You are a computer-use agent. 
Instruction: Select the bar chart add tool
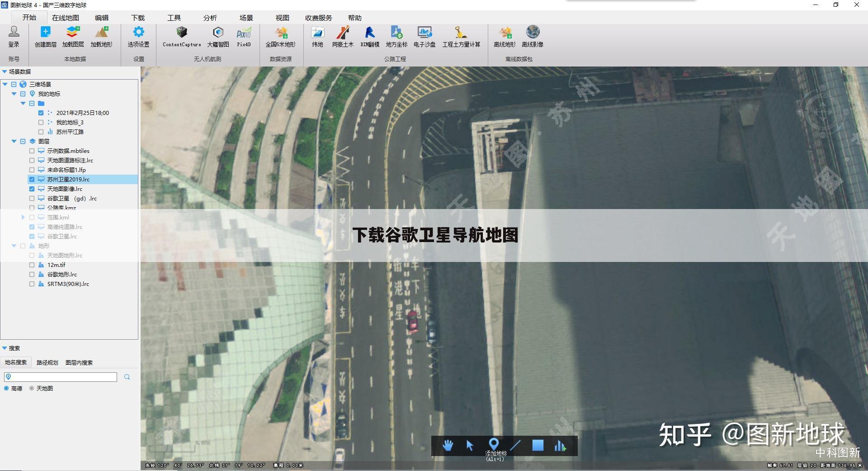560,446
